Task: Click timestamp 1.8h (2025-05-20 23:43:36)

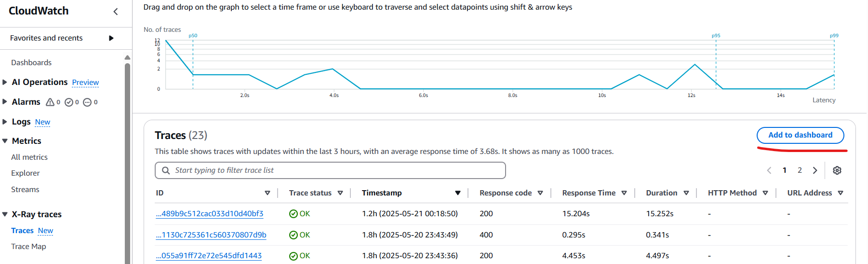Action: click(410, 256)
